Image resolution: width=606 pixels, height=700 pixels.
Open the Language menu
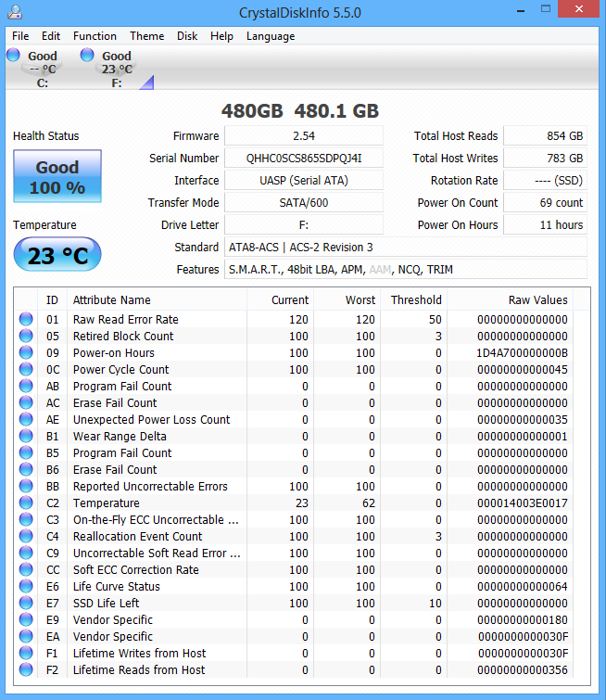pyautogui.click(x=271, y=36)
